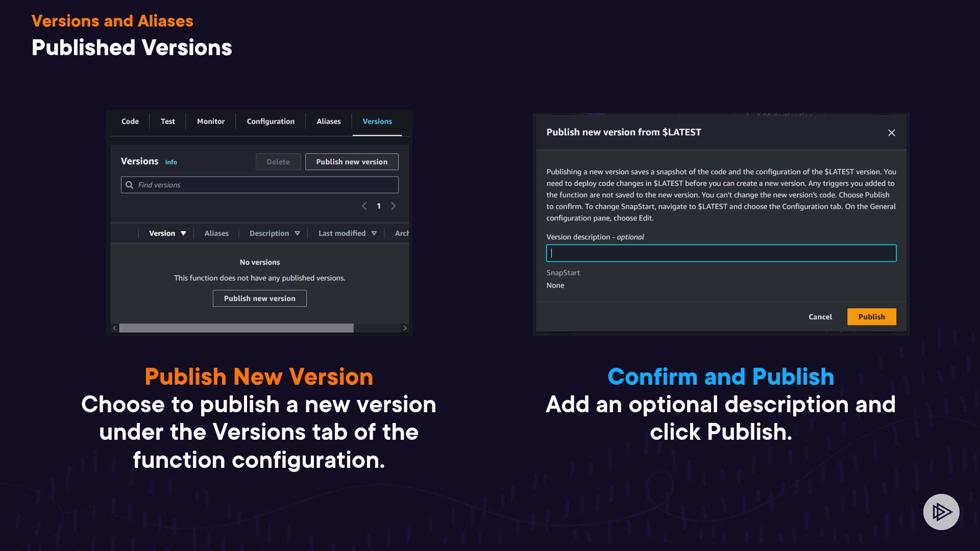Close the Publish new version dialog
This screenshot has height=551, width=980.
click(x=891, y=133)
